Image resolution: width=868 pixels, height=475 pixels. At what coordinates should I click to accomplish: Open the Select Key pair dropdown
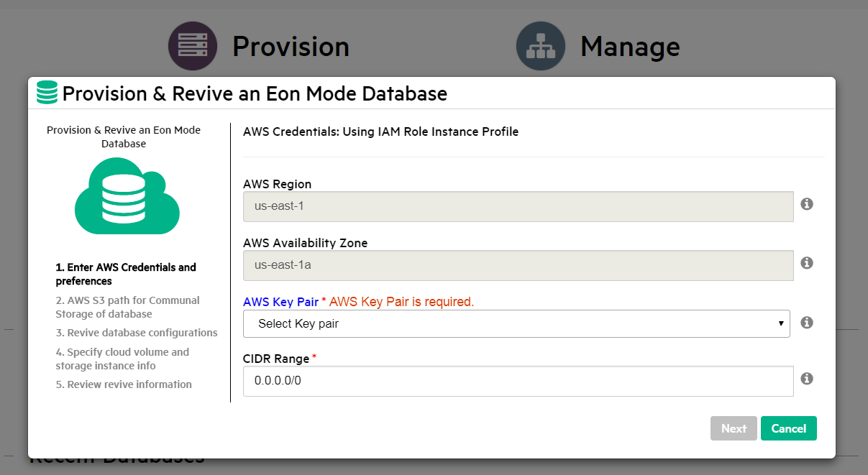516,323
